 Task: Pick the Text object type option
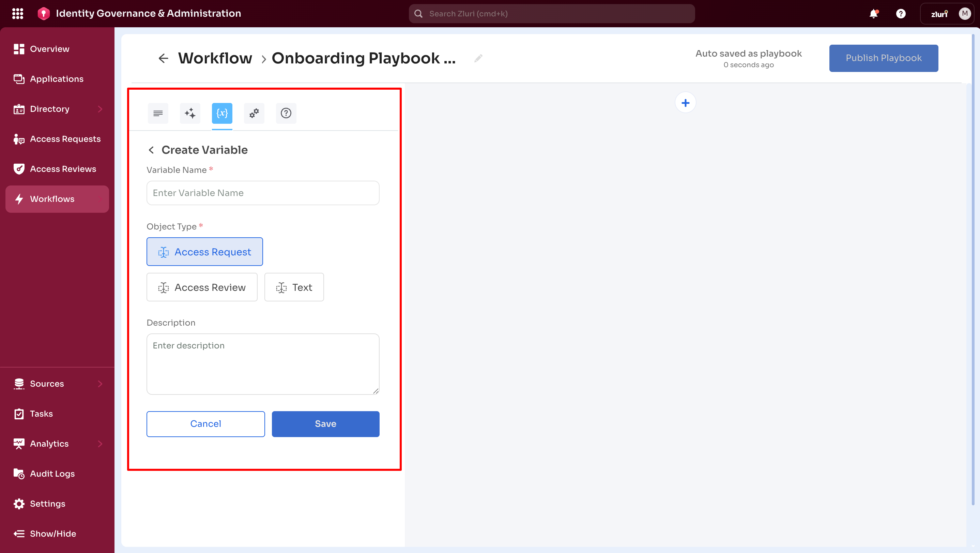tap(294, 287)
